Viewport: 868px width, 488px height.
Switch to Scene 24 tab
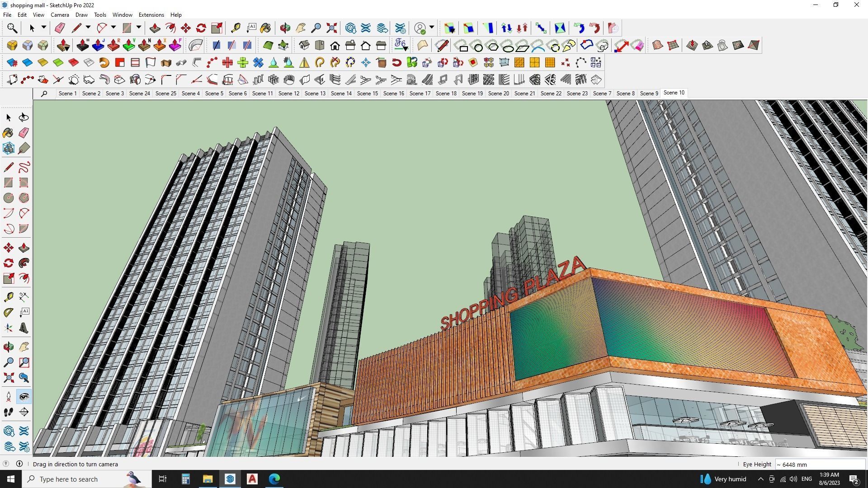coord(139,93)
